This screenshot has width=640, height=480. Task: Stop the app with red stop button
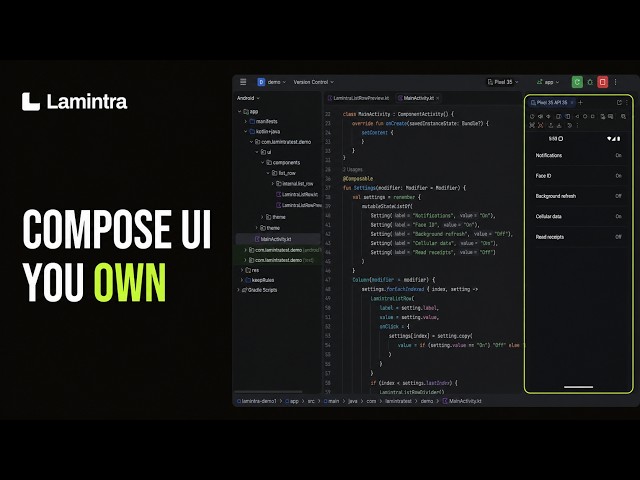coord(602,82)
